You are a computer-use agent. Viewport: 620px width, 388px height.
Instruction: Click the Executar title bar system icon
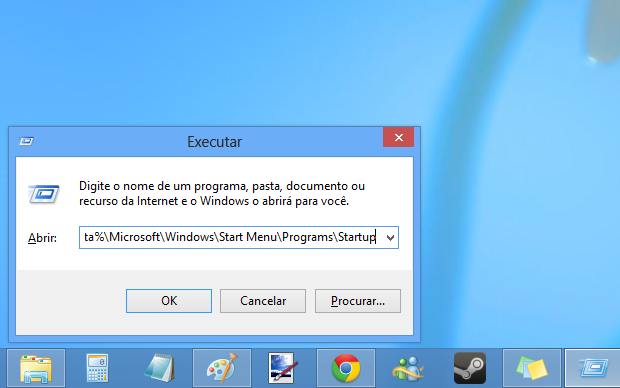pos(26,141)
